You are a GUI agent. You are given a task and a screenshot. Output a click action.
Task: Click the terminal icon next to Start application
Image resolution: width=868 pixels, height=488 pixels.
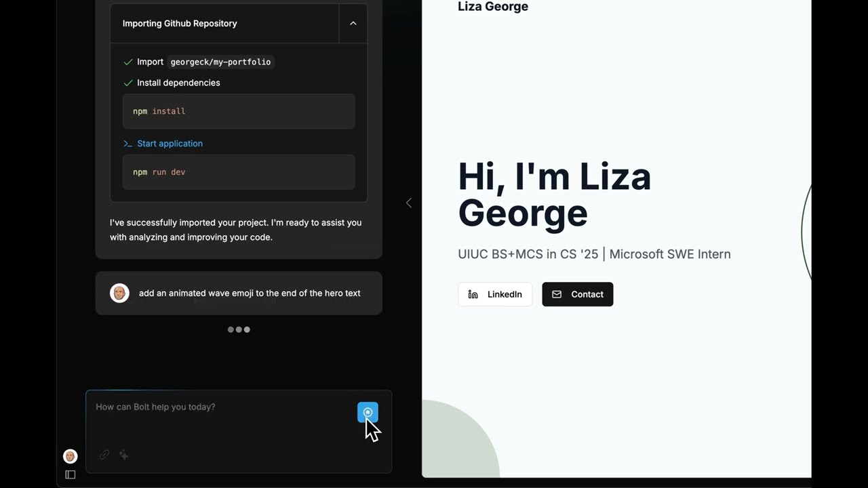point(127,143)
